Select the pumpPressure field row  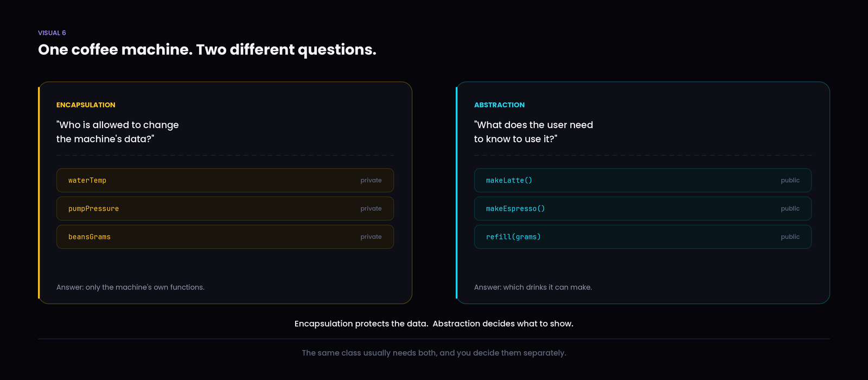225,208
